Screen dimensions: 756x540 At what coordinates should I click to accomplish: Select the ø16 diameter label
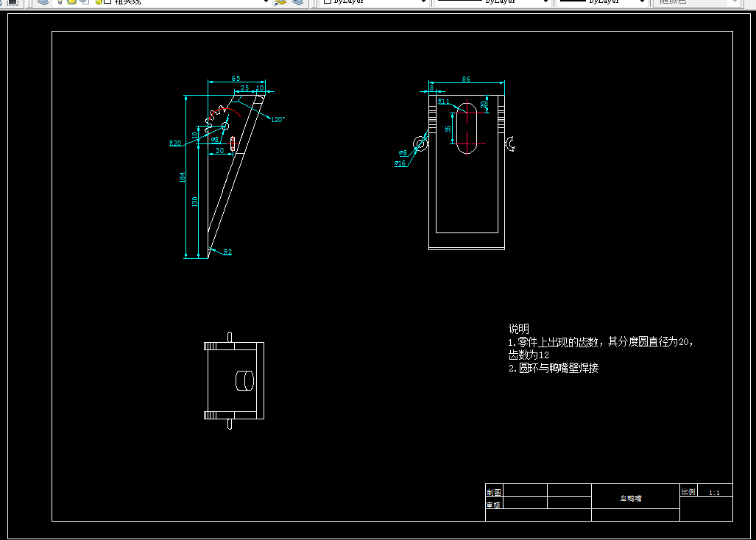(x=400, y=163)
